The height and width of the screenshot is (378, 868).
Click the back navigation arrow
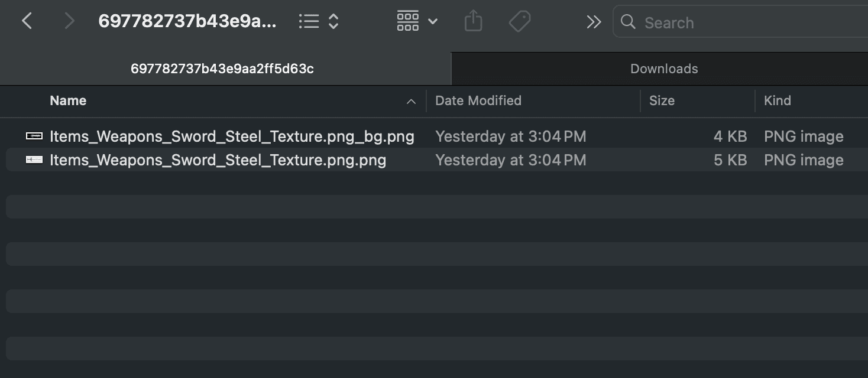[27, 21]
